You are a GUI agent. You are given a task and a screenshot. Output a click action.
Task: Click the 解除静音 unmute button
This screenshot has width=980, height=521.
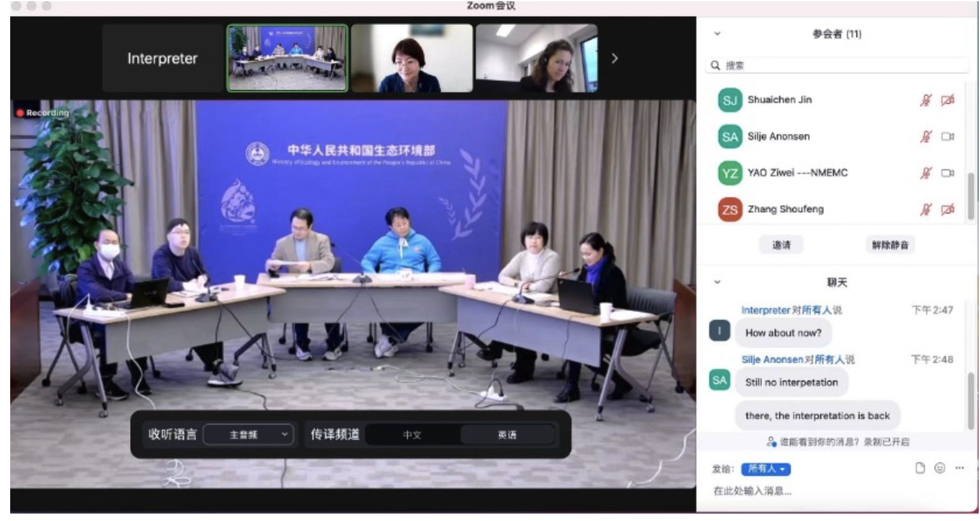tap(890, 245)
